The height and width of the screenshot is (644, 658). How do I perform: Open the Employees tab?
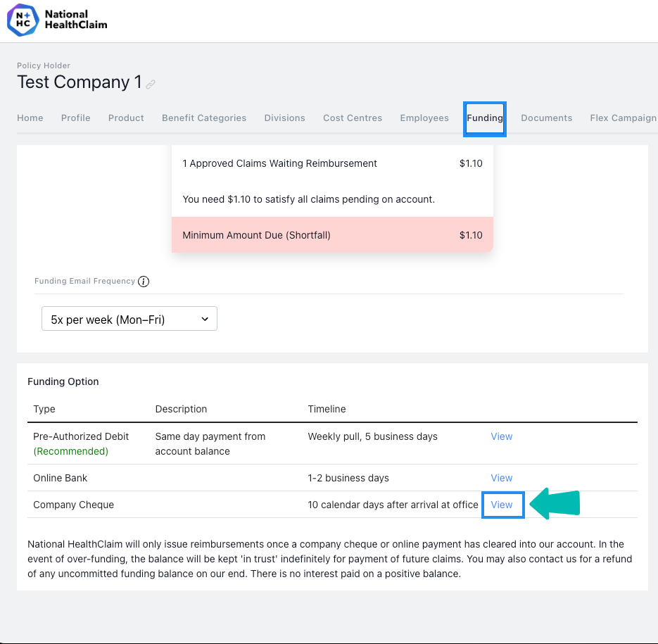click(x=424, y=118)
